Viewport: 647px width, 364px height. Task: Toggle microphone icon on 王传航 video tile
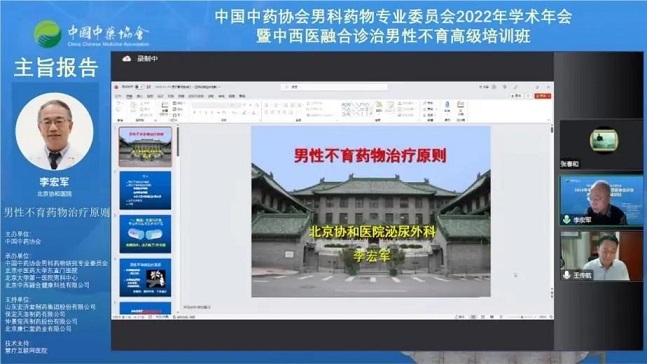click(x=567, y=274)
